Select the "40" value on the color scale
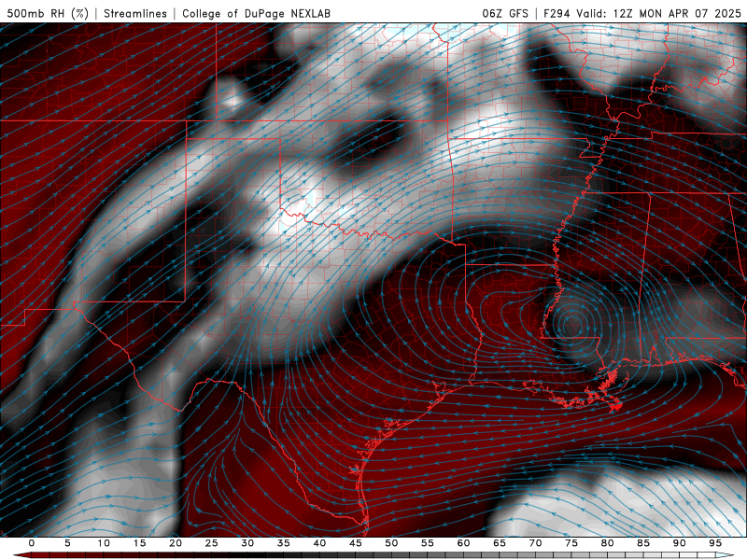Viewport: 747px width, 560px height. 319,543
